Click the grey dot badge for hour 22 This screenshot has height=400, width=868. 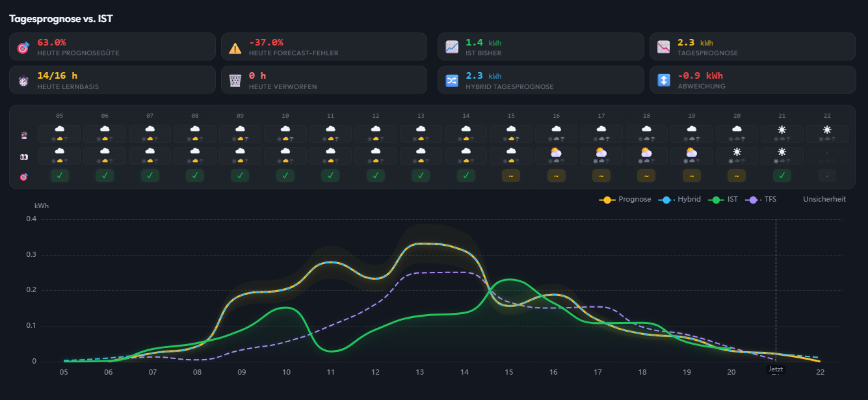827,176
